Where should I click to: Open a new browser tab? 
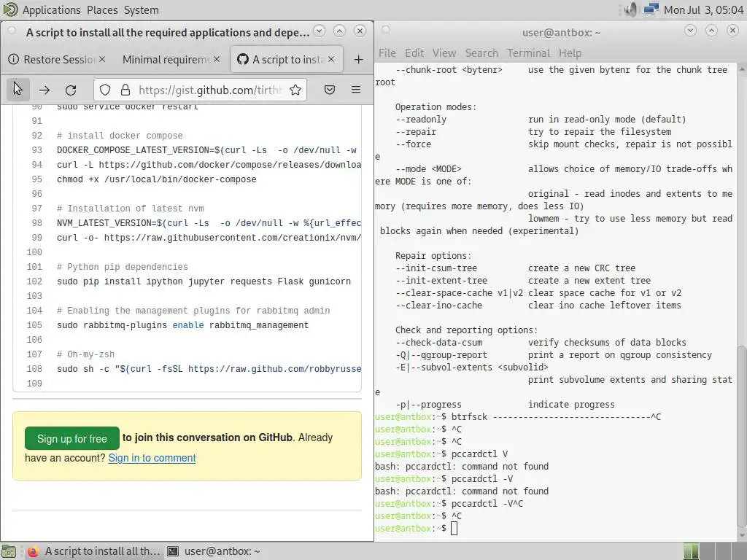359,60
